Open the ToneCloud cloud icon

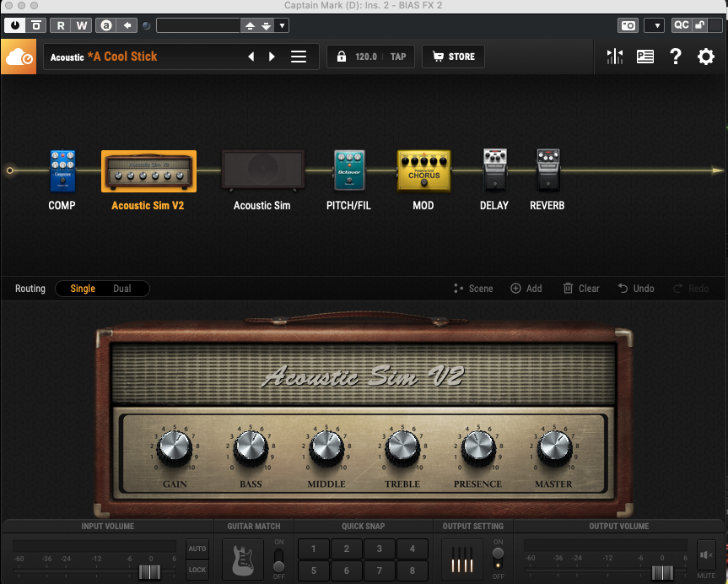[x=19, y=57]
